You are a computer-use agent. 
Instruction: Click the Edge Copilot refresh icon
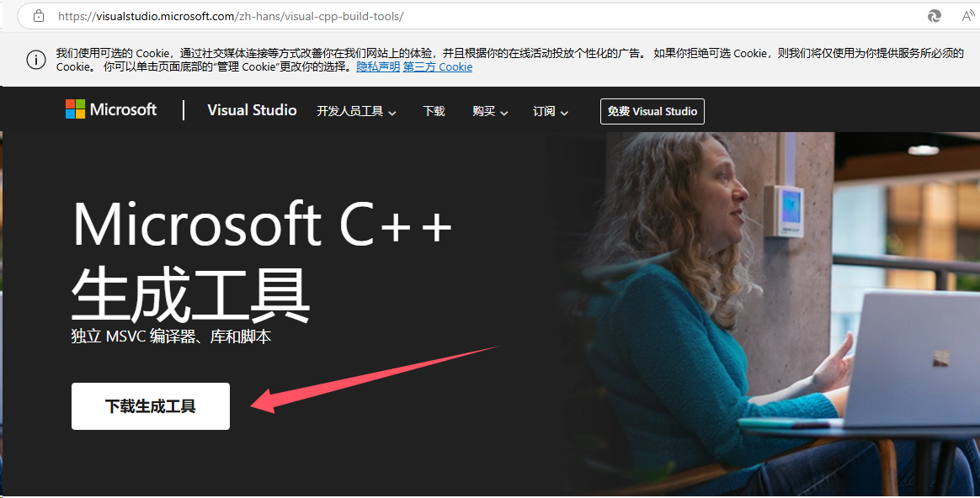pos(935,16)
